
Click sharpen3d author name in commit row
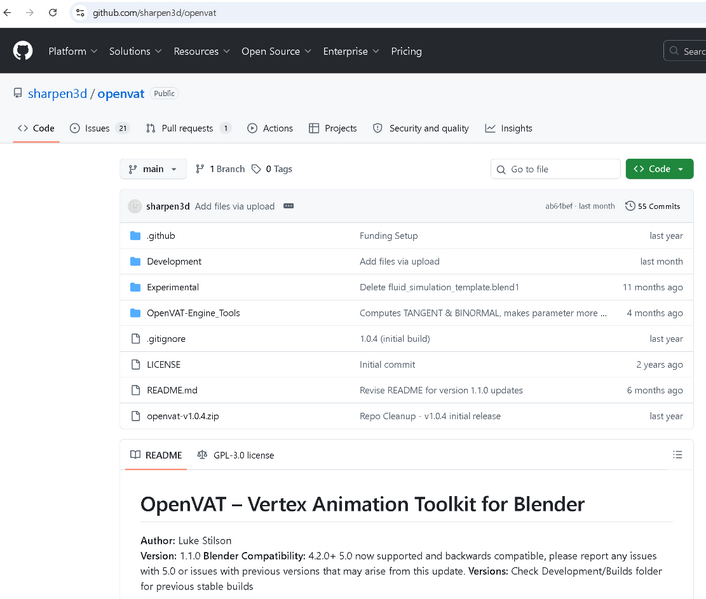click(167, 206)
